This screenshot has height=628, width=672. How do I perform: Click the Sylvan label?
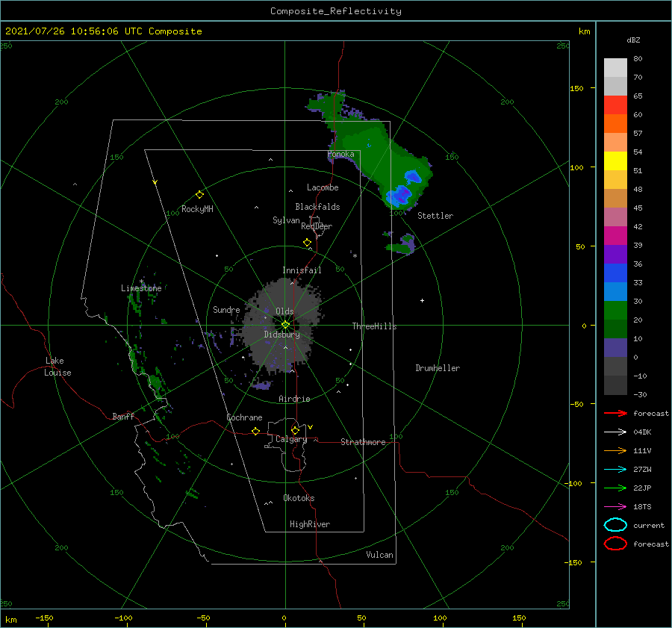pos(286,220)
